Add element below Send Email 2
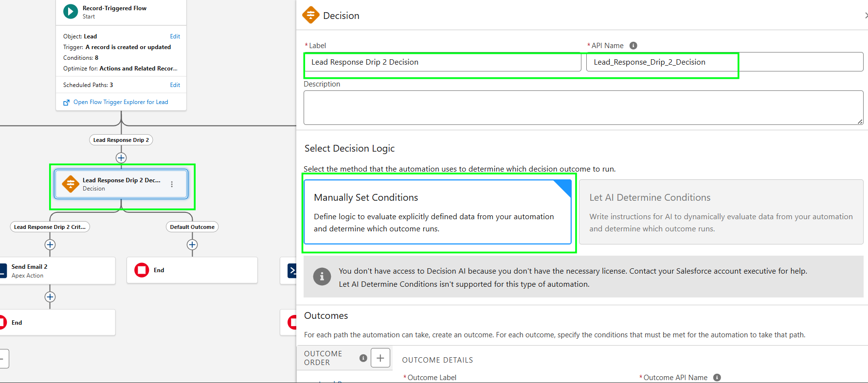The width and height of the screenshot is (868, 383). coord(50,297)
